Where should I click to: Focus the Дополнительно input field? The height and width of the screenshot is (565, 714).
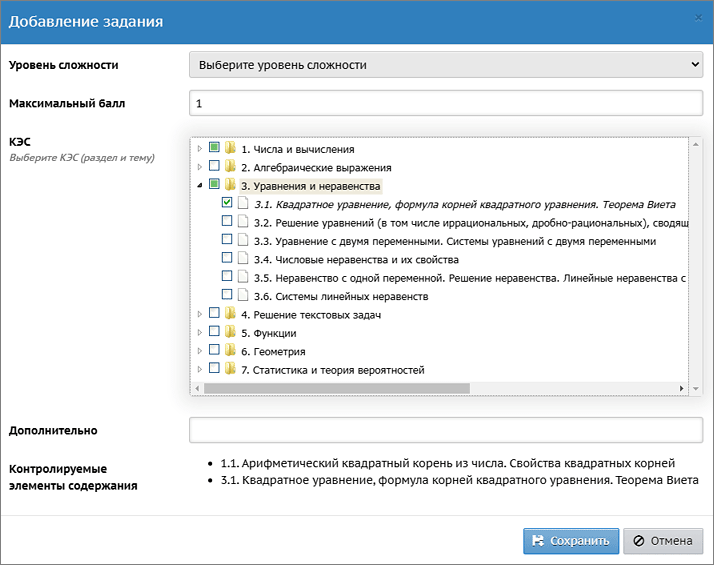446,430
